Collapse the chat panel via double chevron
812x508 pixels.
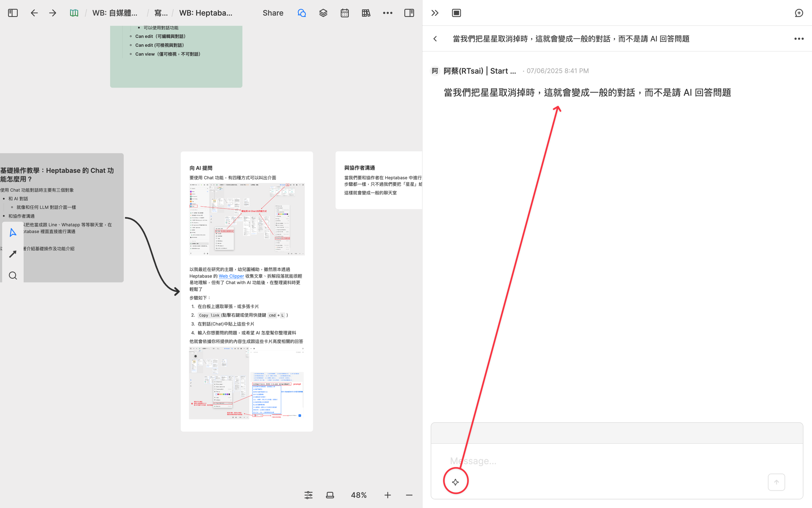(435, 13)
